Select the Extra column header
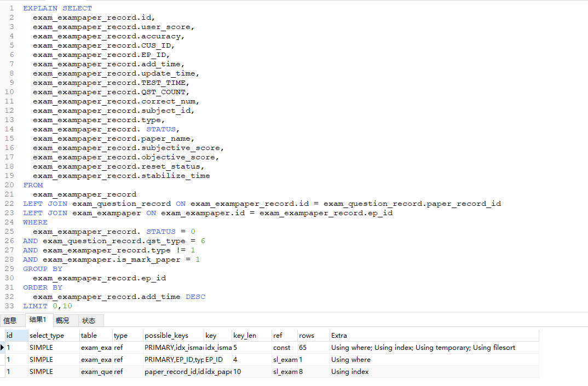 pyautogui.click(x=434, y=336)
